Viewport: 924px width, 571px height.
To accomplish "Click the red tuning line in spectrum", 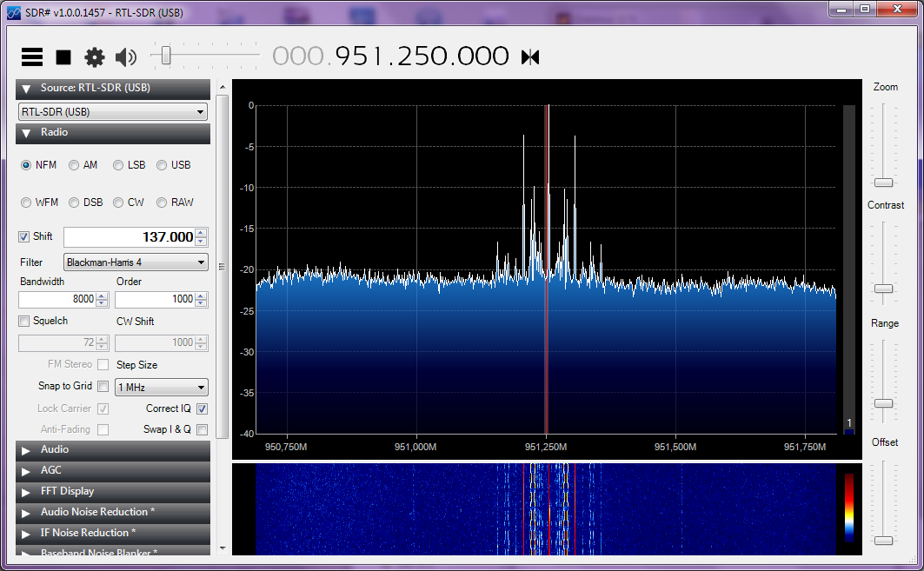I will coord(546,269).
